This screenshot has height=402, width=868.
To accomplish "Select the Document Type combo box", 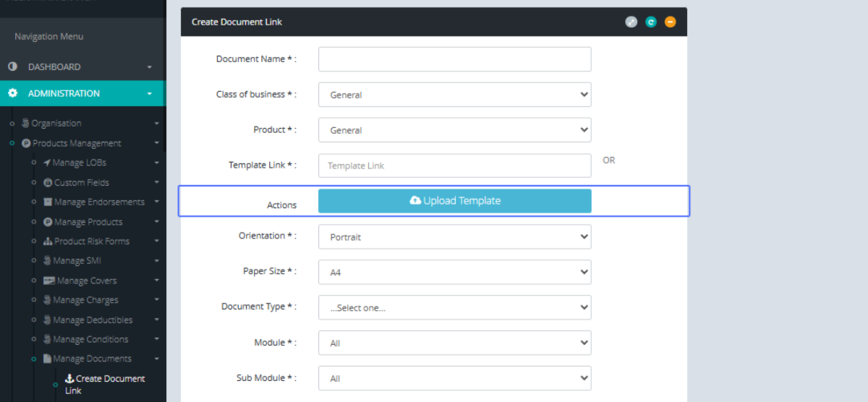I will (454, 307).
